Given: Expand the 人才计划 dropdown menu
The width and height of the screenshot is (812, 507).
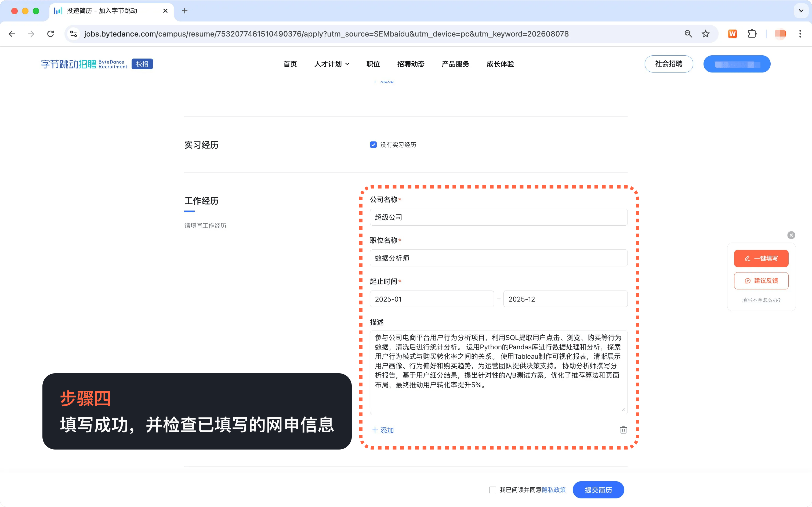Looking at the screenshot, I should tap(331, 64).
